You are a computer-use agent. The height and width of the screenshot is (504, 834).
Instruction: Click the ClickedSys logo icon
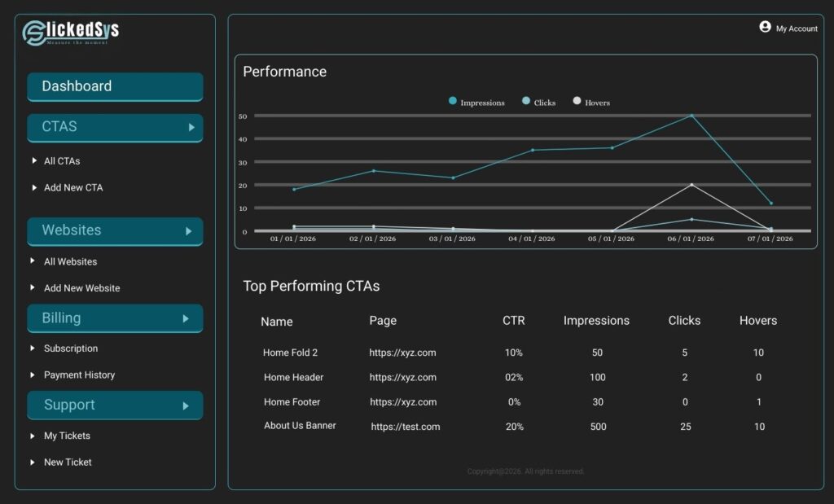35,33
